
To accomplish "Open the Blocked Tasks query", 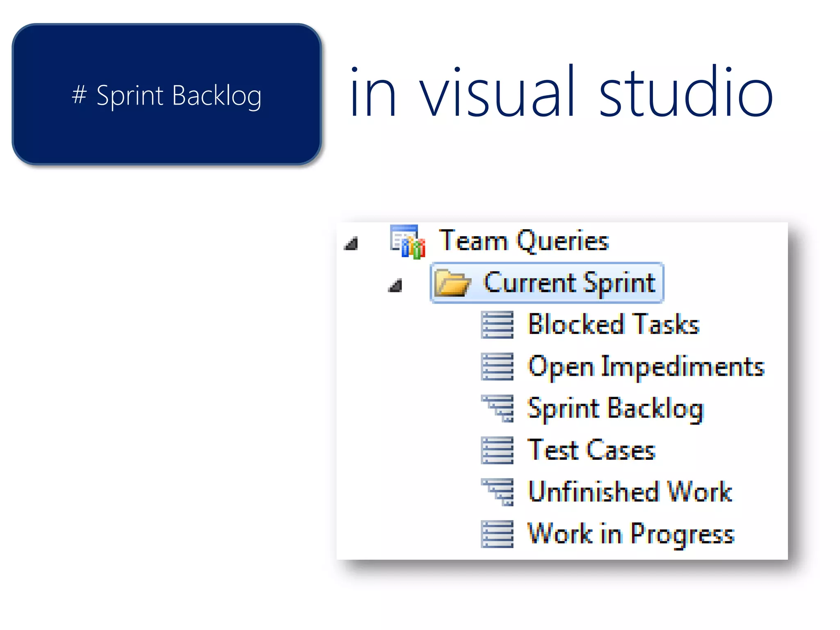I will (614, 324).
